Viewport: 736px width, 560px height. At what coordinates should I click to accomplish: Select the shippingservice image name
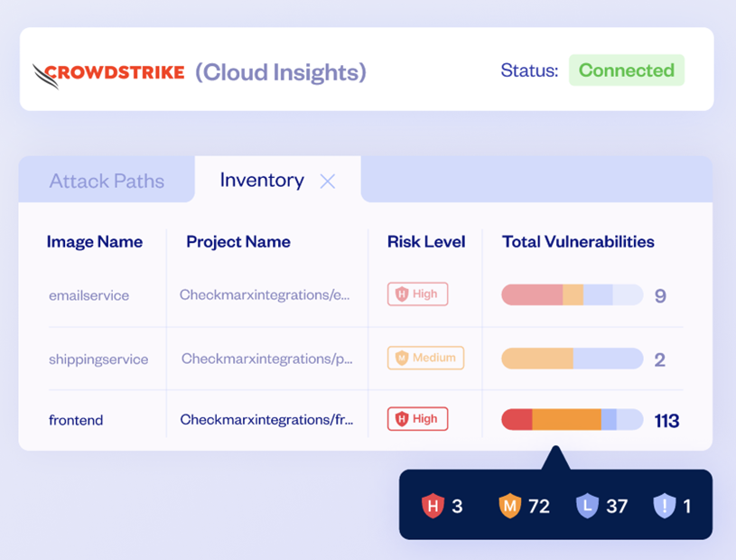(x=98, y=359)
